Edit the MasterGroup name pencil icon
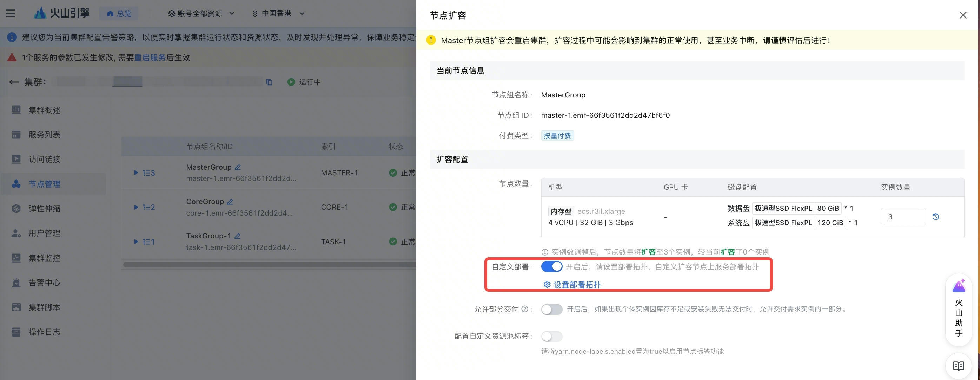980x380 pixels. (x=238, y=167)
